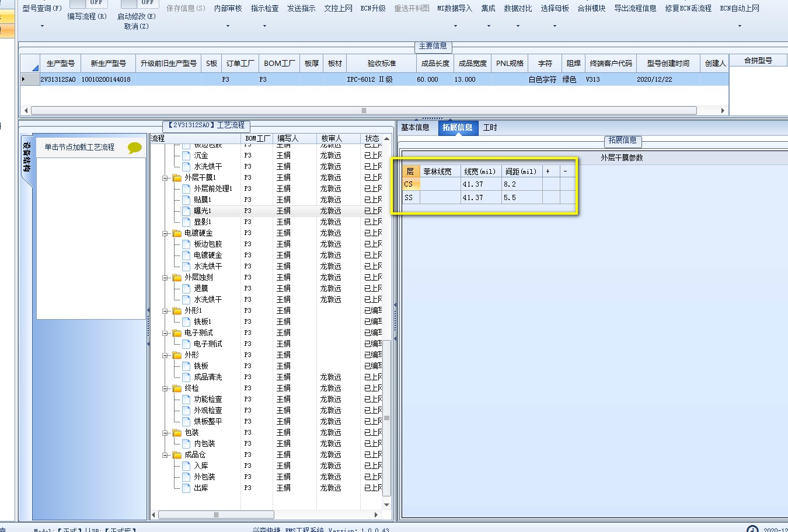This screenshot has width=788, height=532.
Task: Collapse the 终检 tree node
Action: coord(166,388)
